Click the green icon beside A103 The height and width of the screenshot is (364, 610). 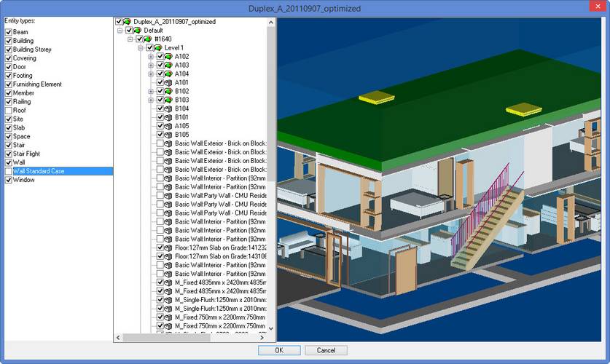(x=168, y=66)
